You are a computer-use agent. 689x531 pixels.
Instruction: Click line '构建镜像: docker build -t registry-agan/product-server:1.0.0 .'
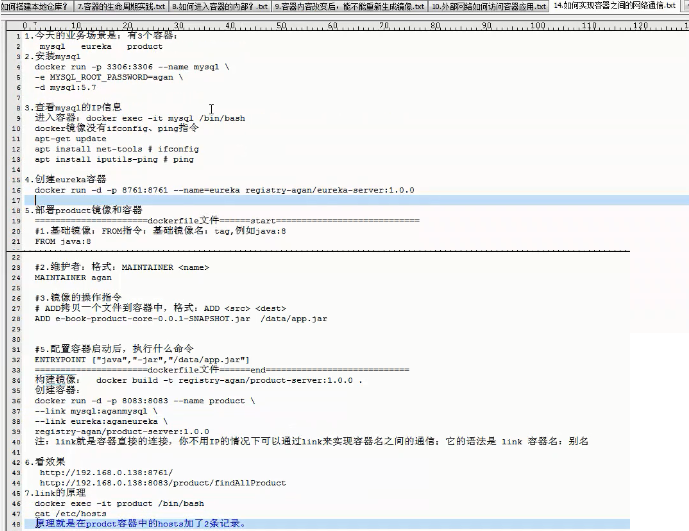[198, 380]
